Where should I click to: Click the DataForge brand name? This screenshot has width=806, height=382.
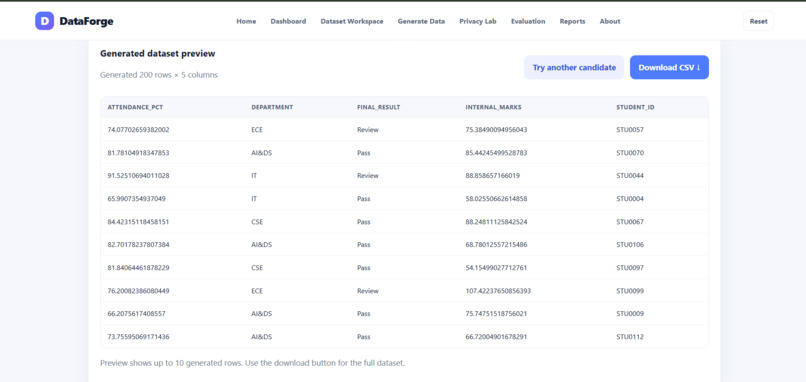coord(86,21)
